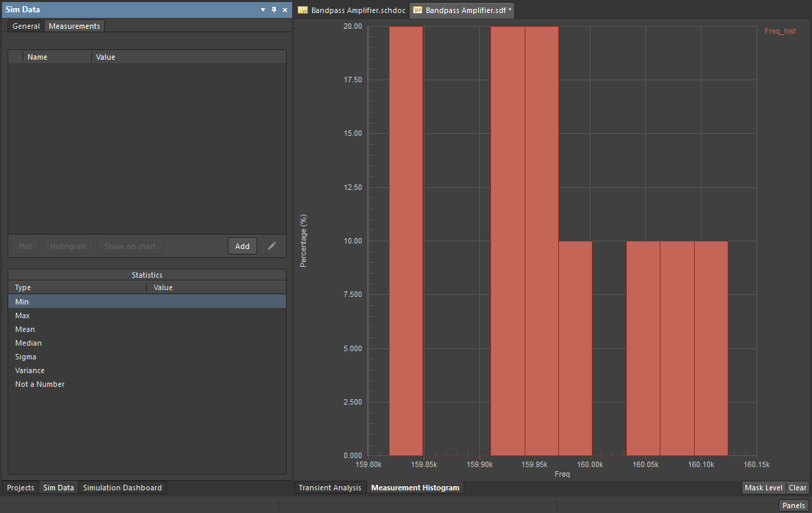Select the Sigma row in Statistics
This screenshot has width=812, height=513.
click(x=26, y=357)
